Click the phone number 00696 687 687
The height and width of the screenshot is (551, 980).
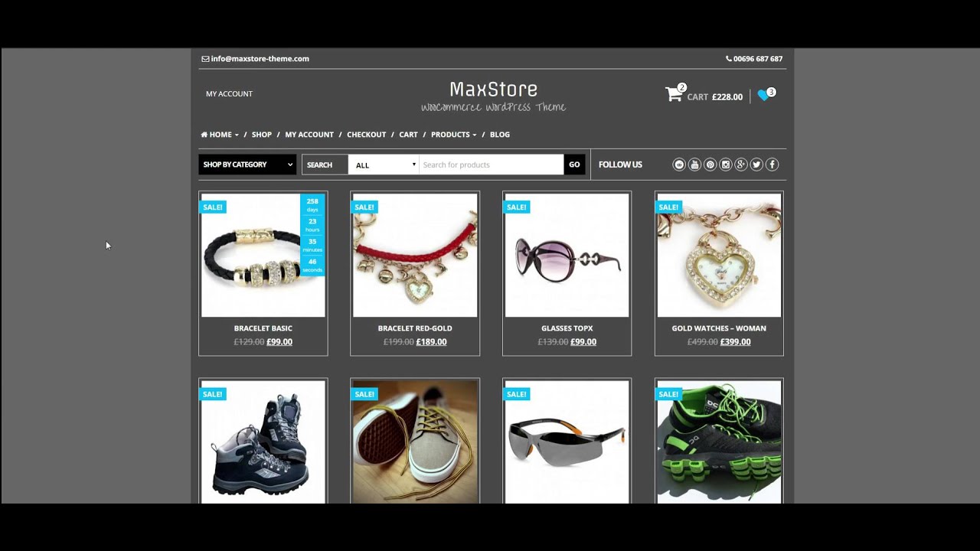point(758,59)
